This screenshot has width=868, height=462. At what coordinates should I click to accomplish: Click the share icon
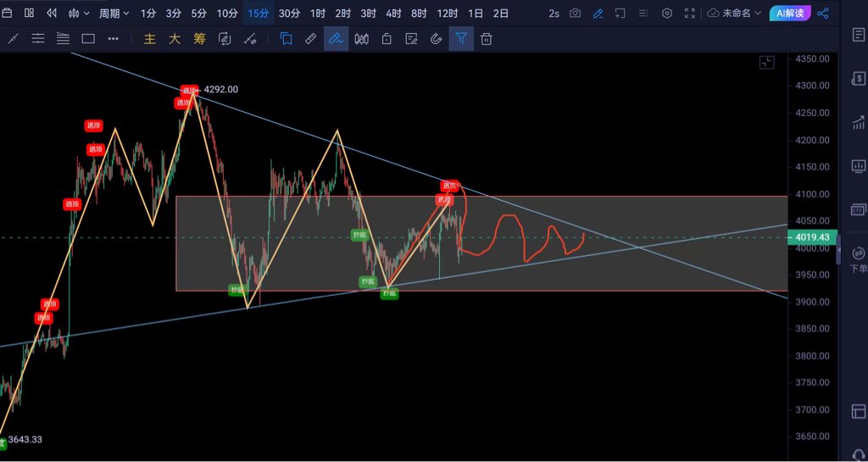(823, 14)
